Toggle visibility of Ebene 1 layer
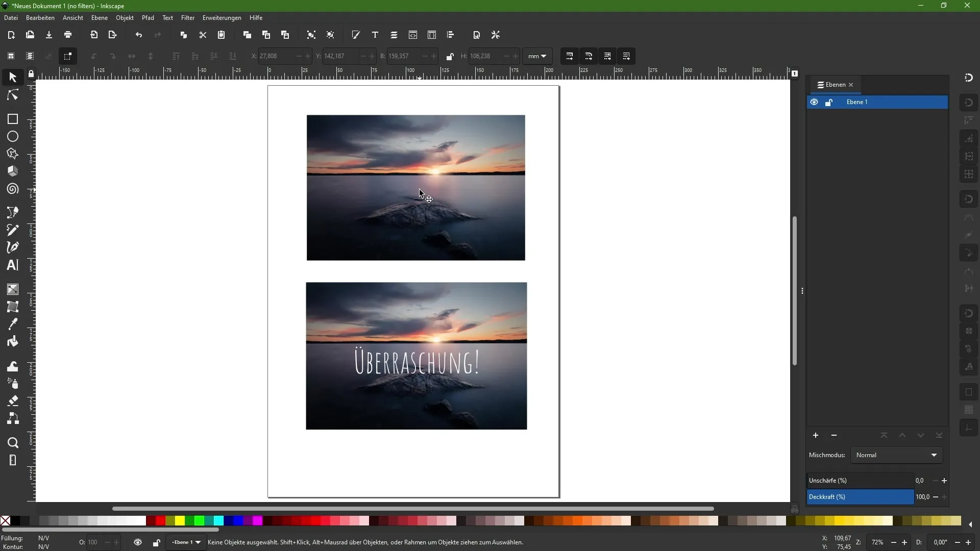The height and width of the screenshot is (551, 980). point(815,102)
